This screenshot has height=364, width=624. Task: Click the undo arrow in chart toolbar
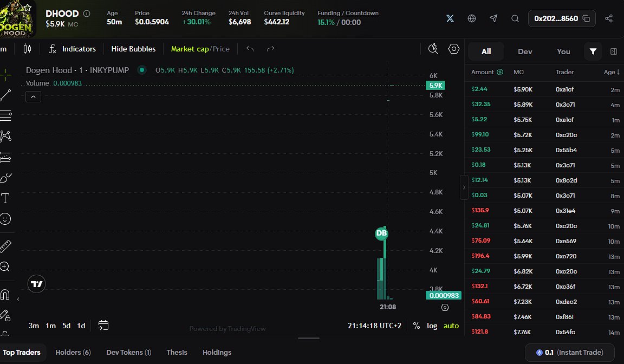(250, 49)
